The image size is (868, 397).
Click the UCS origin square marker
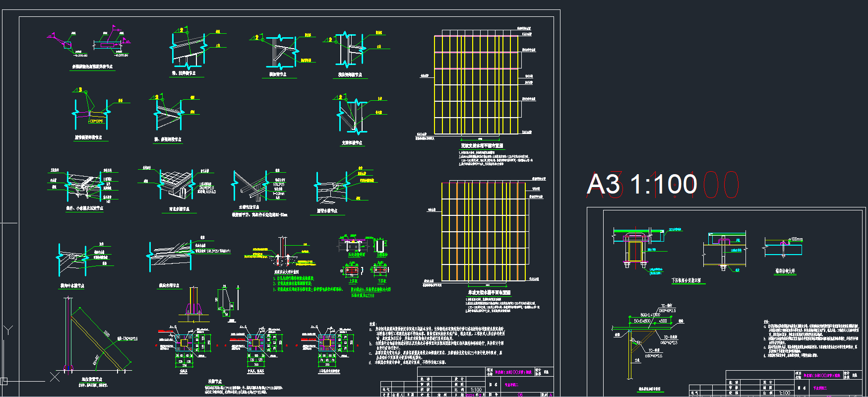[x=3, y=381]
